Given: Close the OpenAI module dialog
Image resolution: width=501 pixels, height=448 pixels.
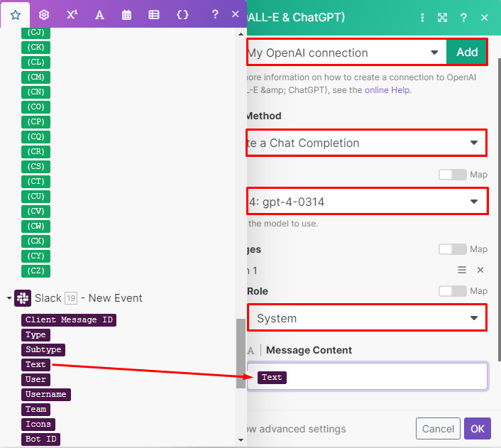Looking at the screenshot, I should [x=485, y=18].
